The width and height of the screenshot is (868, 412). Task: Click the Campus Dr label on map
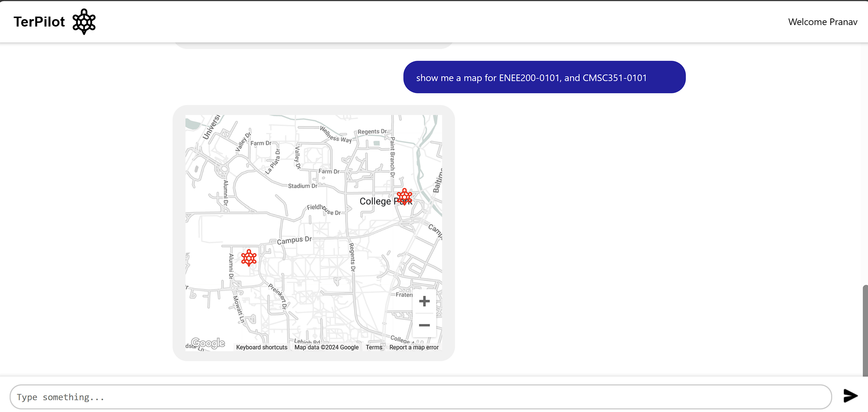tap(294, 240)
